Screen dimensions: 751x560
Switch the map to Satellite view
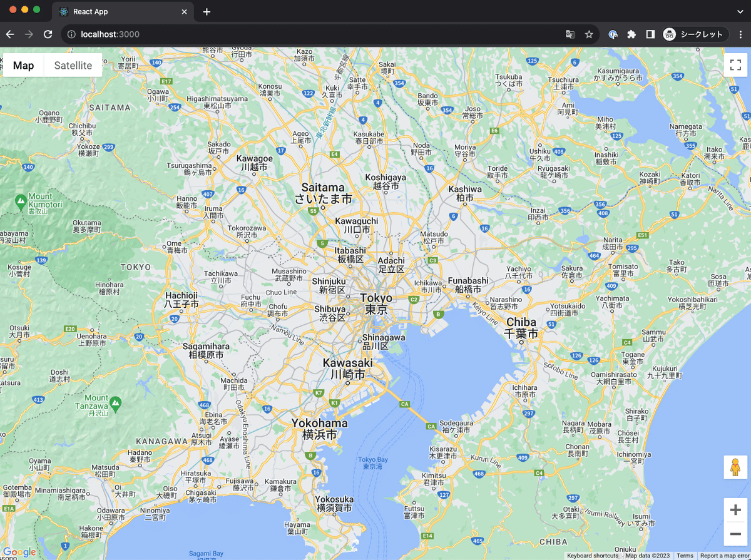(x=73, y=65)
